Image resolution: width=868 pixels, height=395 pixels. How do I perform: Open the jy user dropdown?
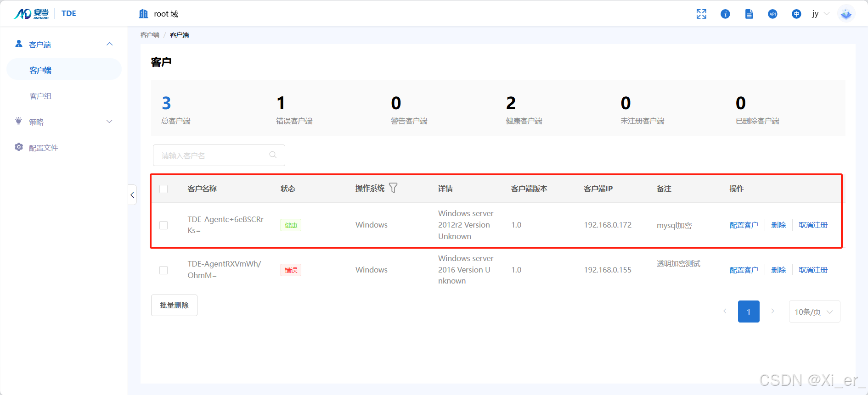(820, 14)
